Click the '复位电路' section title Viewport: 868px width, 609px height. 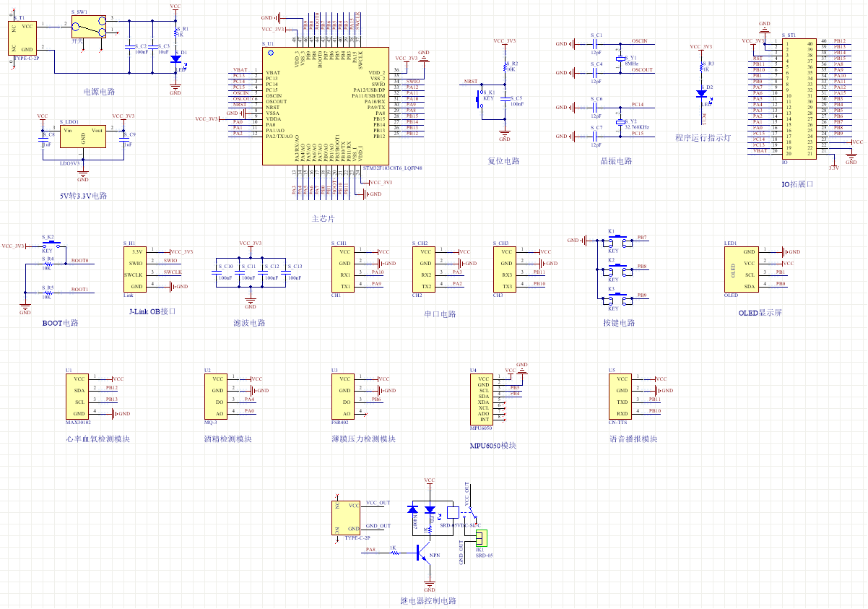click(504, 160)
